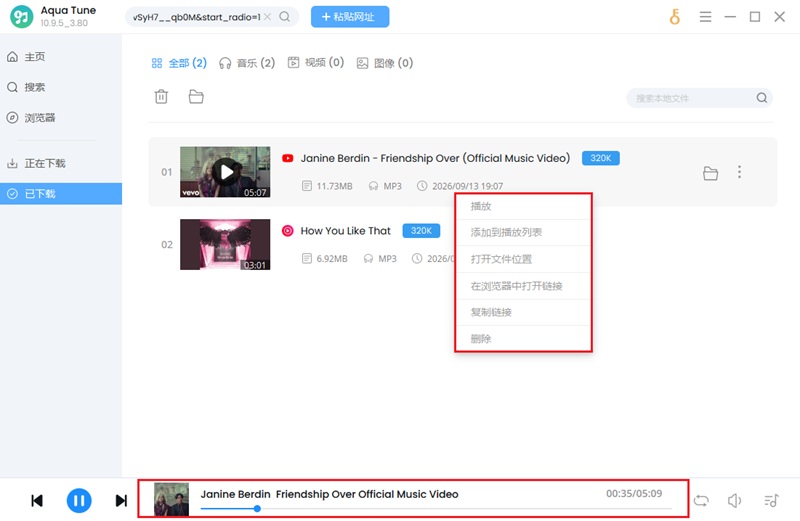800x521 pixels.
Task: Switch to the 视频 (0) tab
Action: coord(316,62)
